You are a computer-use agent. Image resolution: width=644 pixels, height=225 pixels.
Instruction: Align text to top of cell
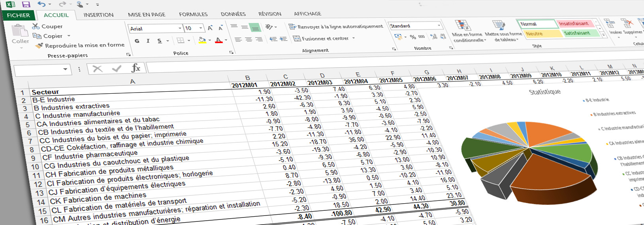click(x=234, y=27)
